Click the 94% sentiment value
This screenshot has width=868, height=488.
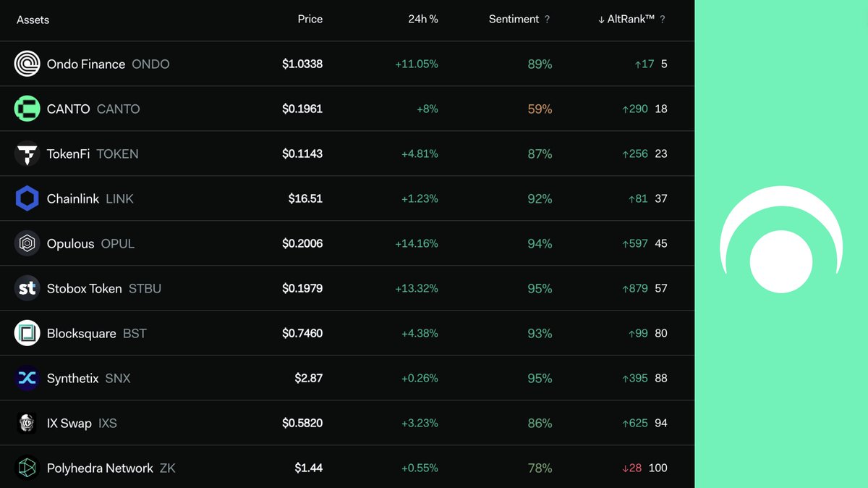pos(540,243)
